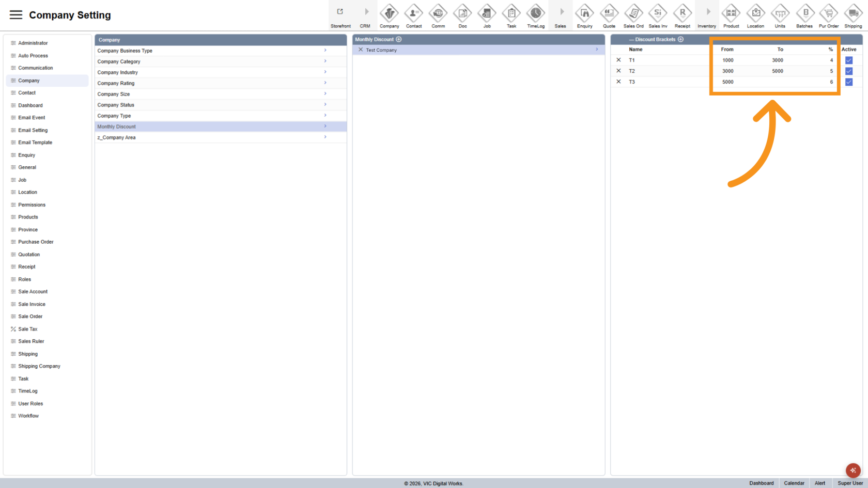Open Calendar link in footer
The width and height of the screenshot is (868, 488).
(x=794, y=483)
